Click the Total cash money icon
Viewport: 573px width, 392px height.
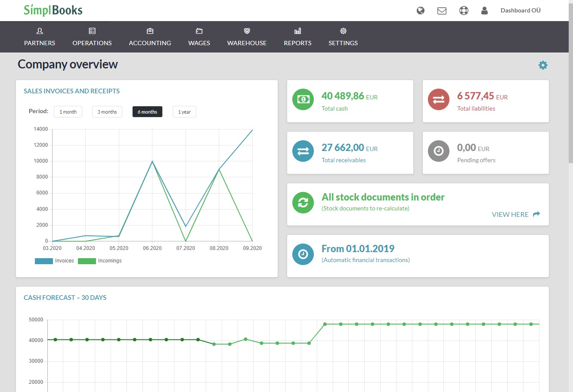pyautogui.click(x=303, y=99)
